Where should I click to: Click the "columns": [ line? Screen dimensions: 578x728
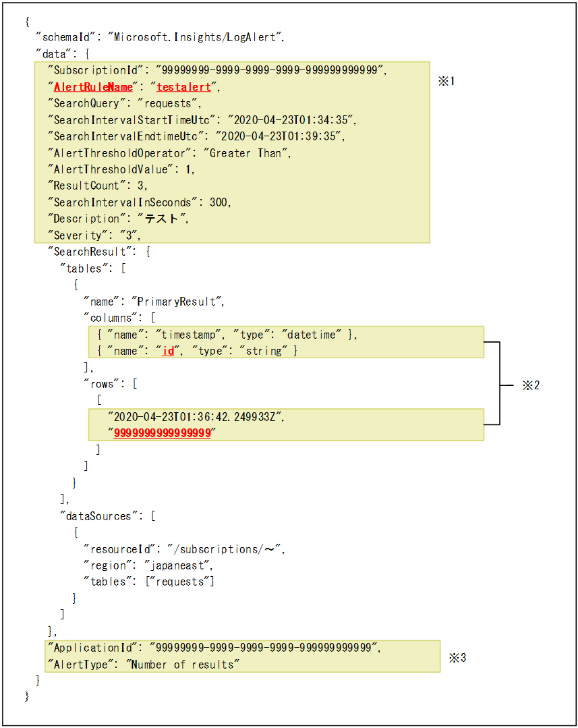coord(119,318)
